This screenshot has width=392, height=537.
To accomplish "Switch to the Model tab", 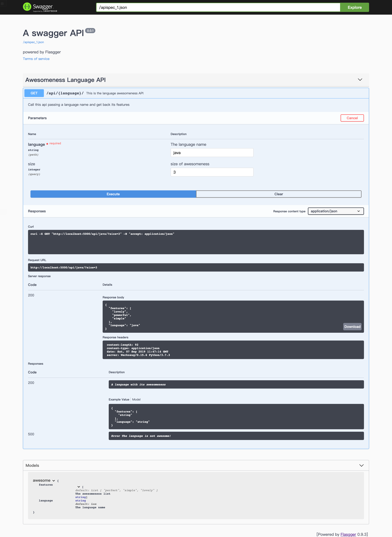I will pyautogui.click(x=136, y=400).
